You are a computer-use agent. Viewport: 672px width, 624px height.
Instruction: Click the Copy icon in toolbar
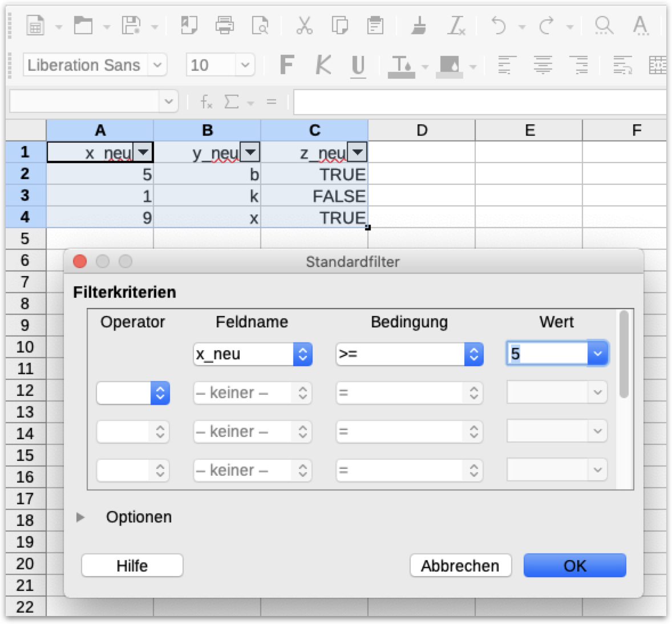coord(340,26)
